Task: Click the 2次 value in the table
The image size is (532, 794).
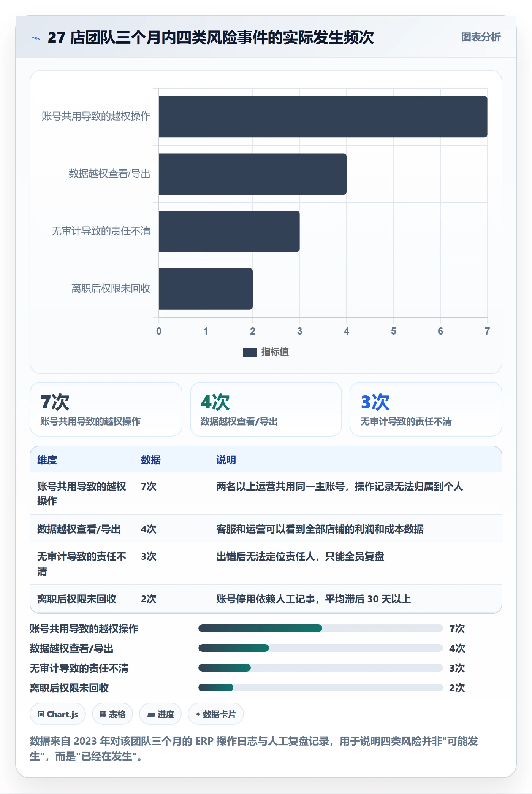Action: [149, 599]
